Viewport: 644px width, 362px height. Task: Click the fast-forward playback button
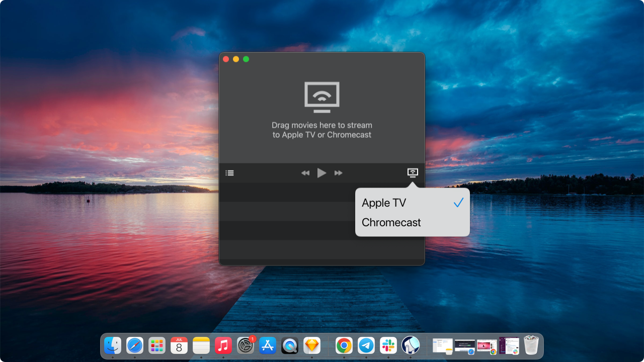click(x=339, y=173)
